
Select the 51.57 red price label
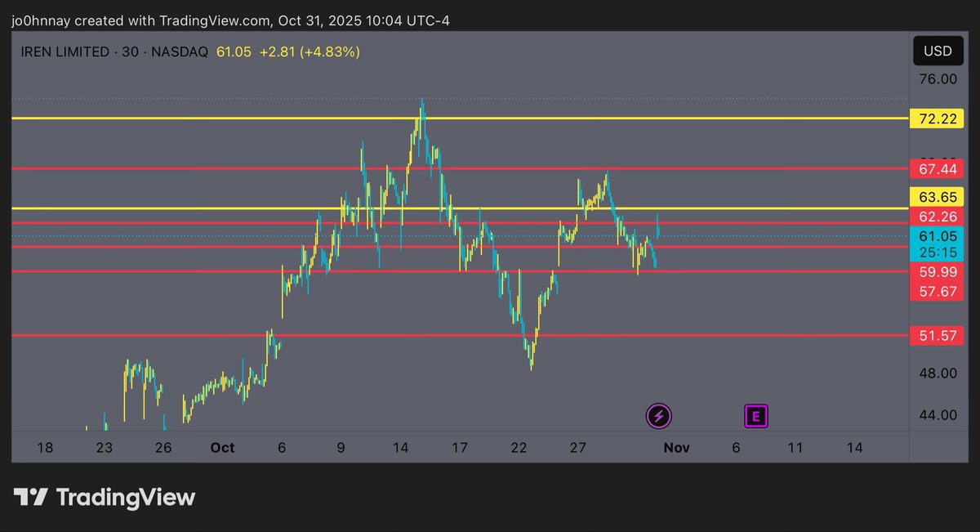pos(937,335)
